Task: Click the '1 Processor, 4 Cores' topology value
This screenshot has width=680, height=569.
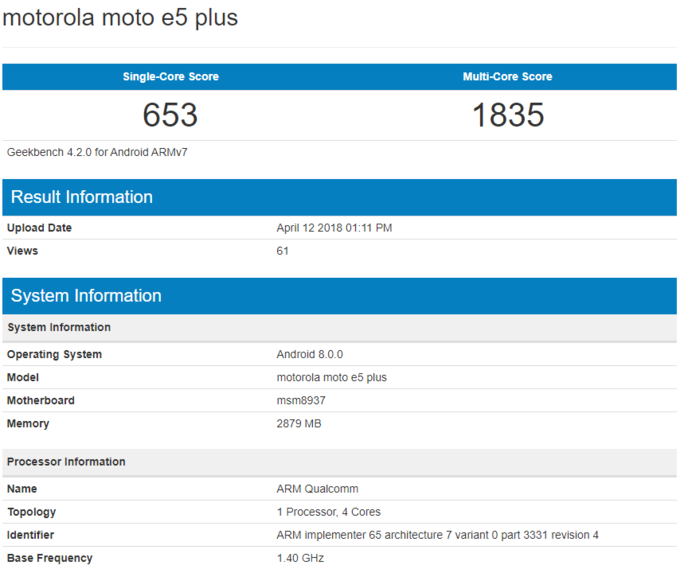Action: (x=328, y=512)
